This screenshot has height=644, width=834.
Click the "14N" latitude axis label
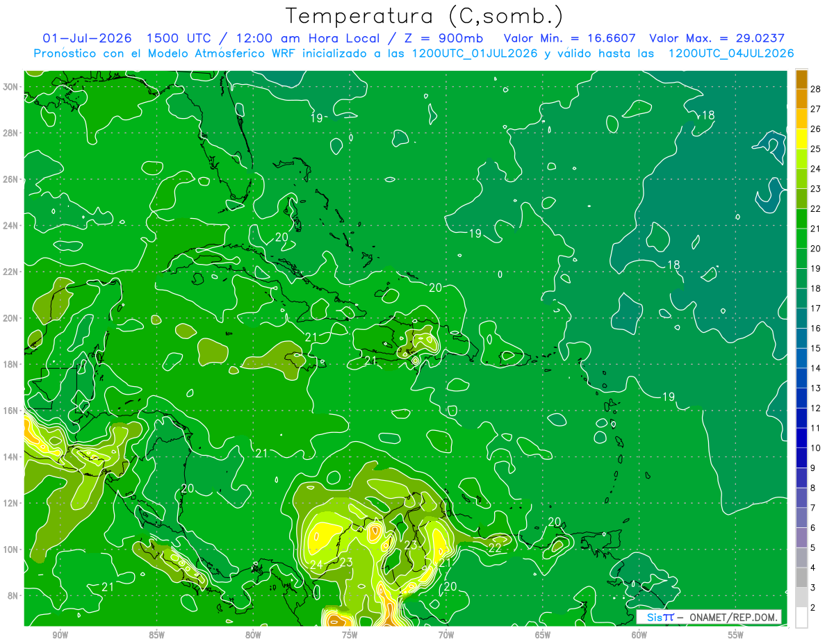[11, 457]
